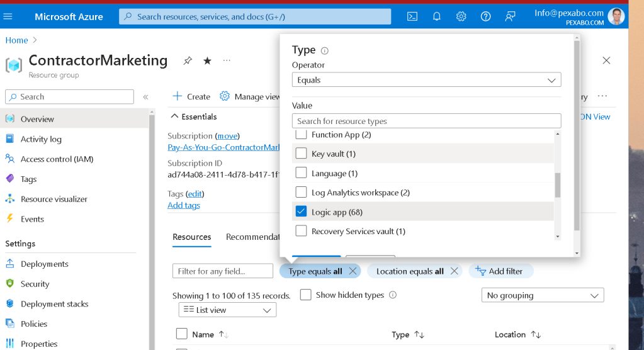
Task: Check the Language (1) checkbox
Action: 301,172
